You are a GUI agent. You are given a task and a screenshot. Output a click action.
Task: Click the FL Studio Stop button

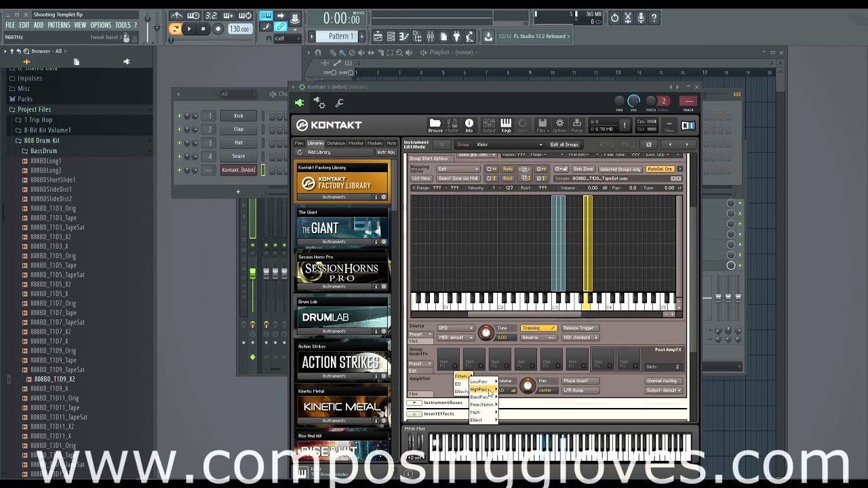click(203, 28)
